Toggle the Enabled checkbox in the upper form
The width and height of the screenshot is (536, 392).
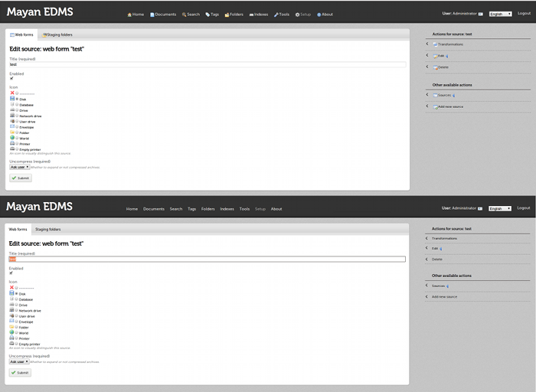click(x=11, y=78)
